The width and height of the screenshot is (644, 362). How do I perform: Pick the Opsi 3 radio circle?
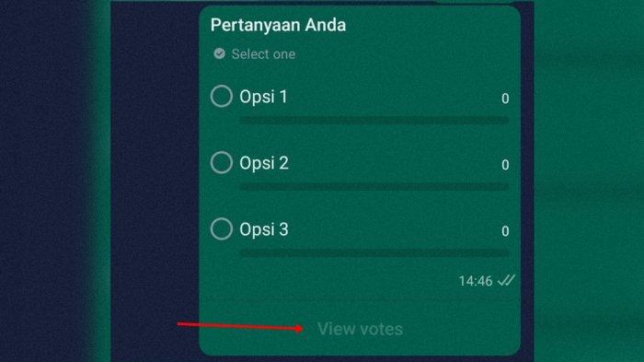click(222, 228)
